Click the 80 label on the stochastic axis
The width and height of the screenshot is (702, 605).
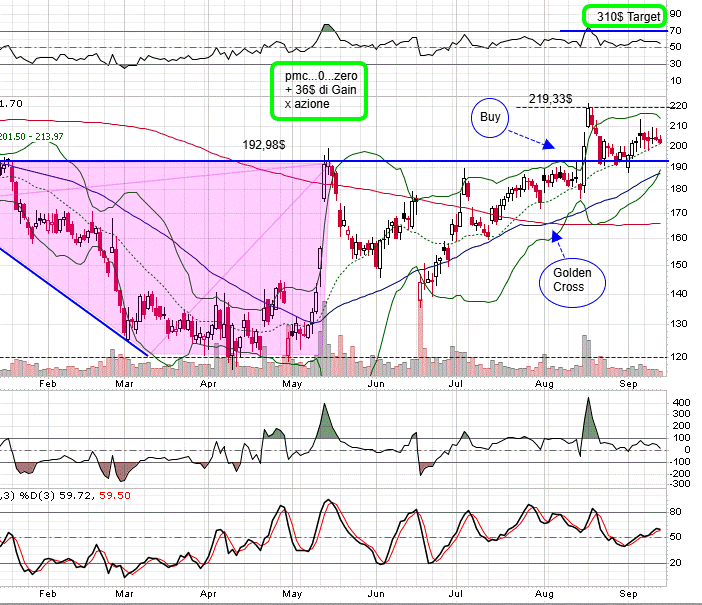[x=675, y=511]
